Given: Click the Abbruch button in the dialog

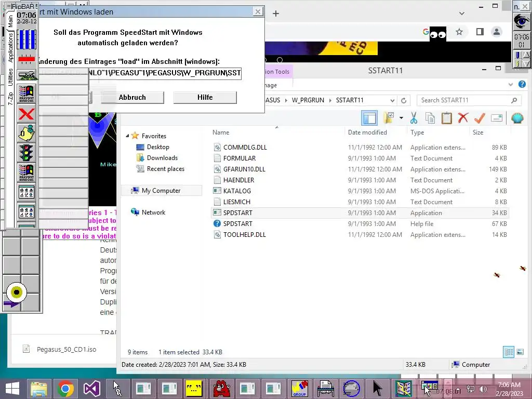Looking at the screenshot, I should pyautogui.click(x=132, y=97).
